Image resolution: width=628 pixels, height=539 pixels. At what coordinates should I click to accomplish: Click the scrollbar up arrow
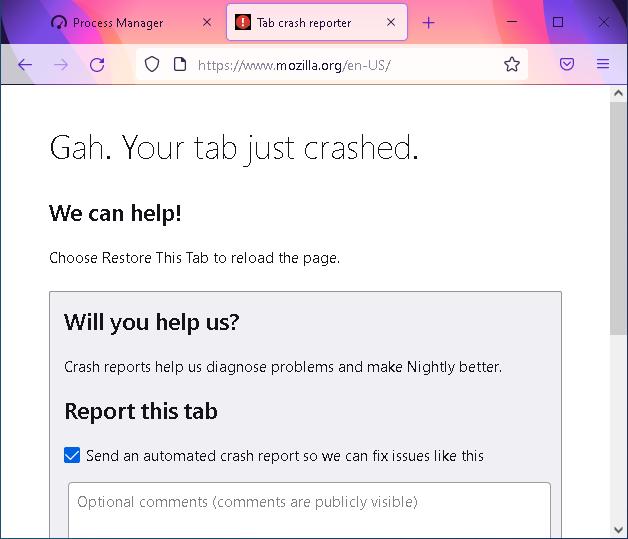coord(619,94)
